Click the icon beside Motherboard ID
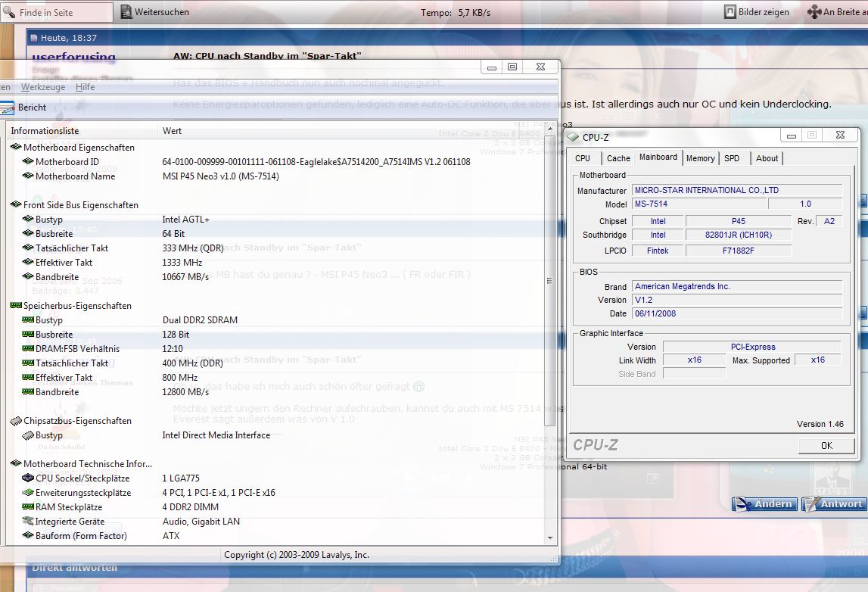Image resolution: width=868 pixels, height=592 pixels. pos(28,162)
